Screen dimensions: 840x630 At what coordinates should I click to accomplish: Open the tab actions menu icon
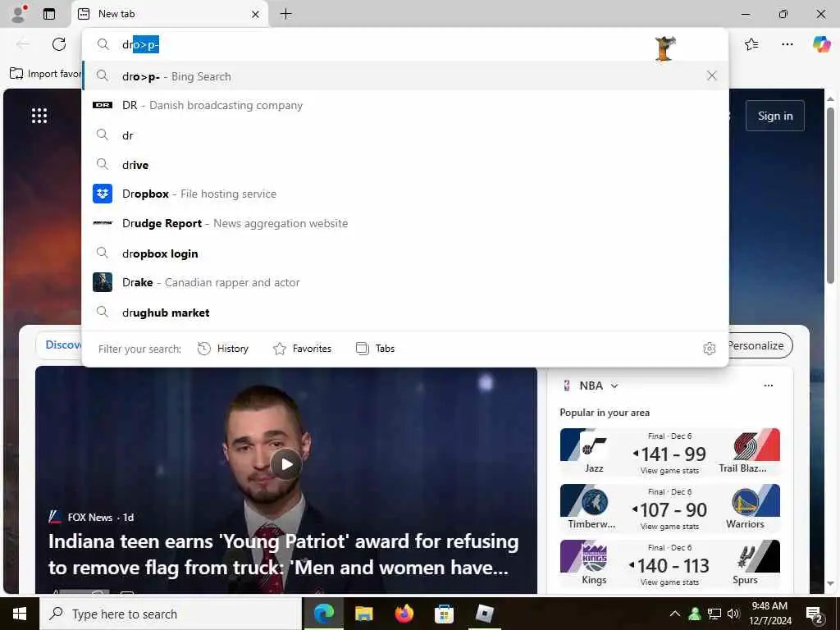coord(48,14)
